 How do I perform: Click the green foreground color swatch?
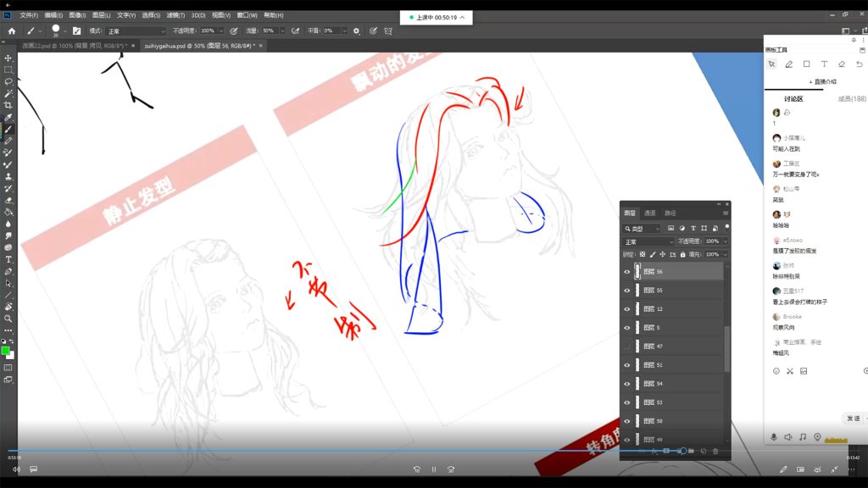[5, 350]
